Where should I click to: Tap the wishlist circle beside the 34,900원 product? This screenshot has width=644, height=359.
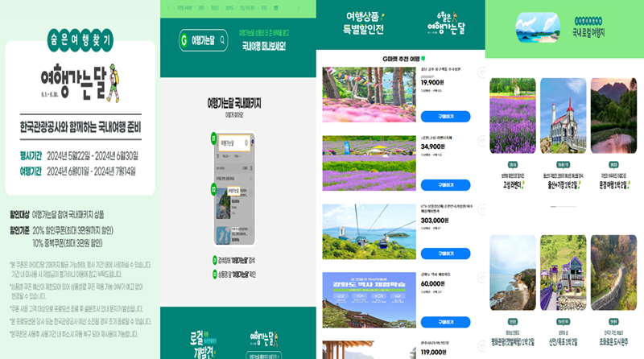[481, 142]
